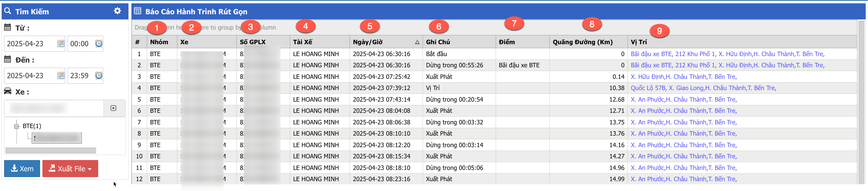Toggle the vehicle dropdown list button
The height and width of the screenshot is (191, 868).
tap(113, 108)
